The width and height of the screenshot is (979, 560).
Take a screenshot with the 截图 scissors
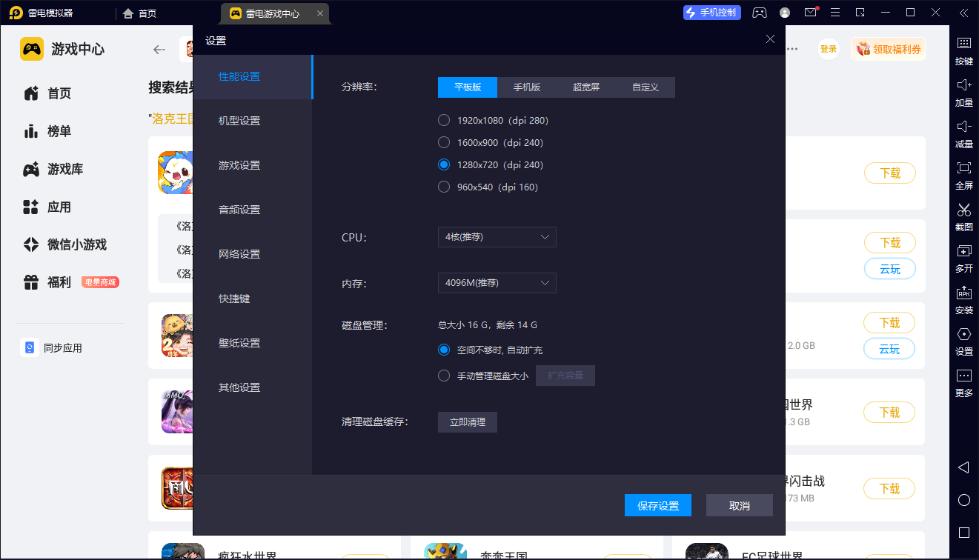[963, 216]
